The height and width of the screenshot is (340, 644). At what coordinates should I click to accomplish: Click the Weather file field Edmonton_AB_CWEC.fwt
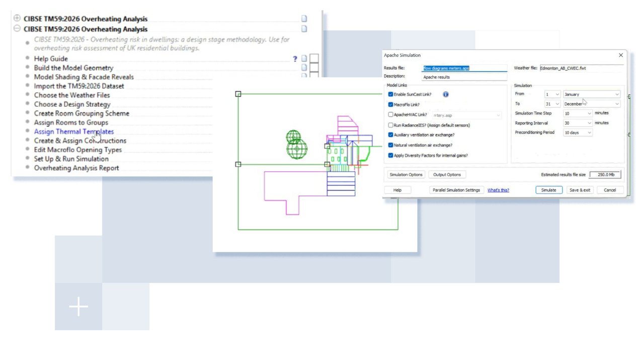581,67
